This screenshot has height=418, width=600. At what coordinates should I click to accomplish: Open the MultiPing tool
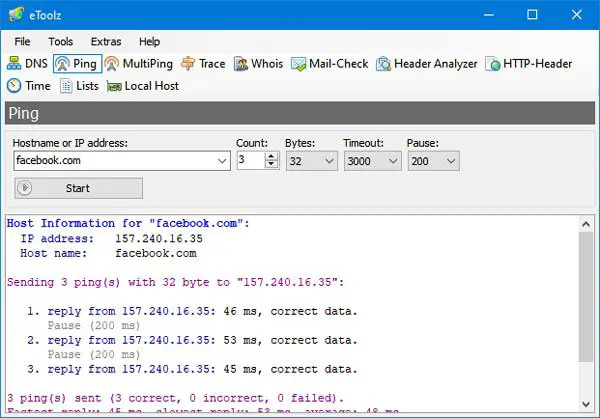139,64
